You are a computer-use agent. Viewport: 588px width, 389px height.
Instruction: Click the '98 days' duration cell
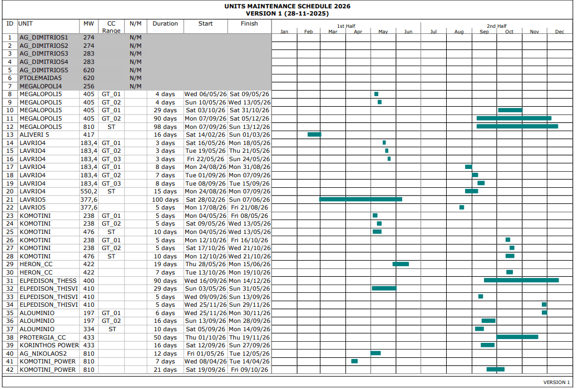pos(165,127)
